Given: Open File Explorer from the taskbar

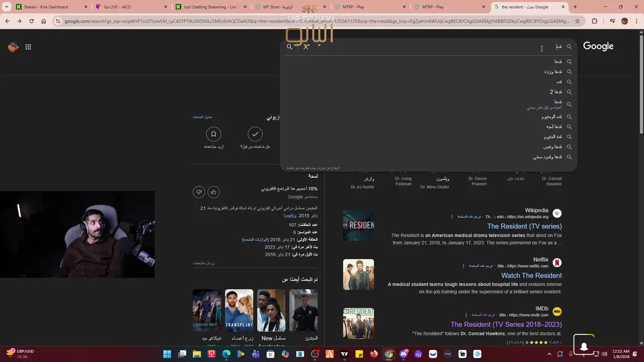Looking at the screenshot, I should [x=197, y=354].
